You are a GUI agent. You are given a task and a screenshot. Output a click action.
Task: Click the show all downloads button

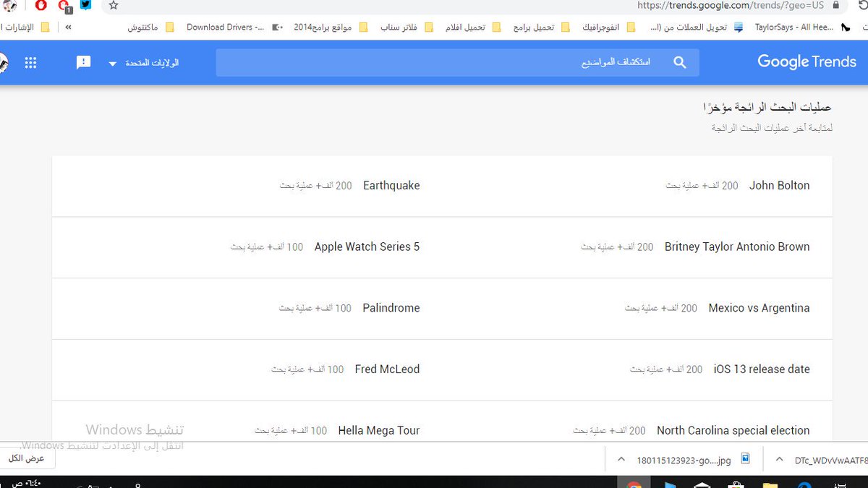[26, 458]
